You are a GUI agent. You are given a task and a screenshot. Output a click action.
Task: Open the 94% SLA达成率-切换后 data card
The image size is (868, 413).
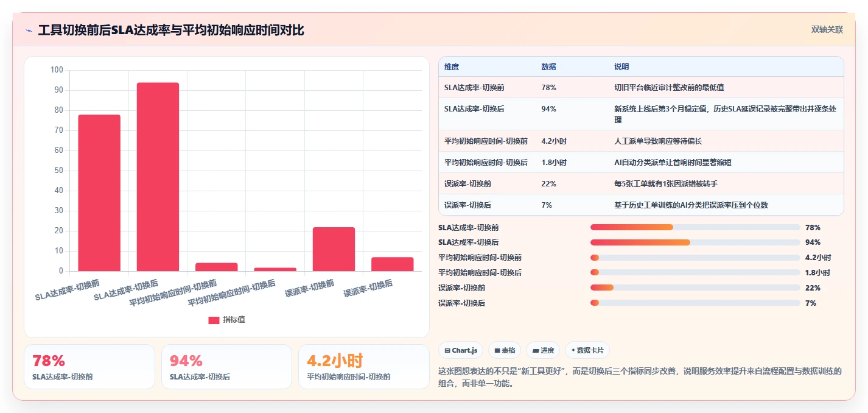click(227, 367)
